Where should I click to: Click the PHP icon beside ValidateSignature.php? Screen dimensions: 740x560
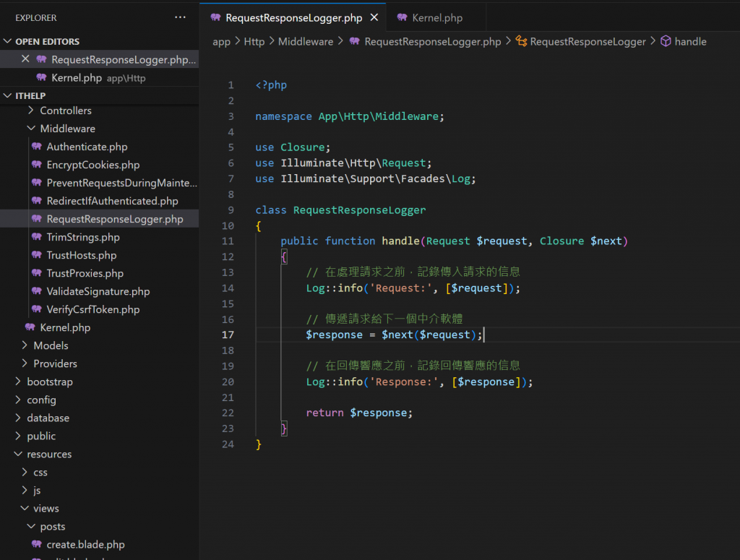point(37,290)
